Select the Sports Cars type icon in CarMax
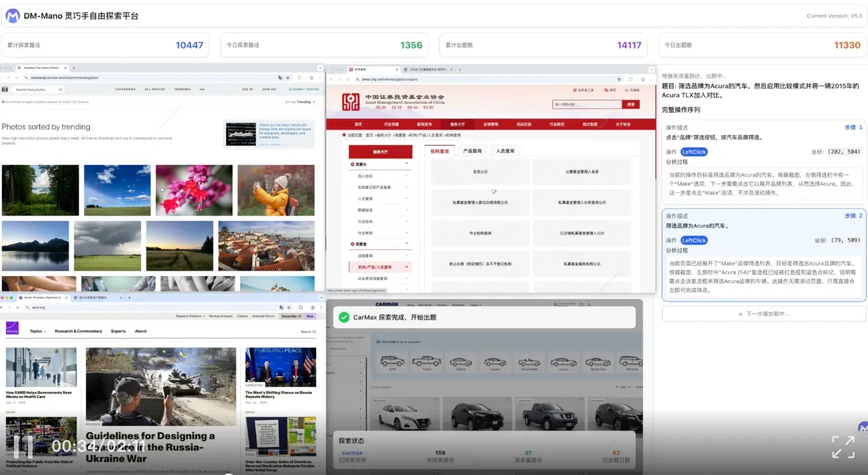This screenshot has height=475, width=868. (x=598, y=363)
